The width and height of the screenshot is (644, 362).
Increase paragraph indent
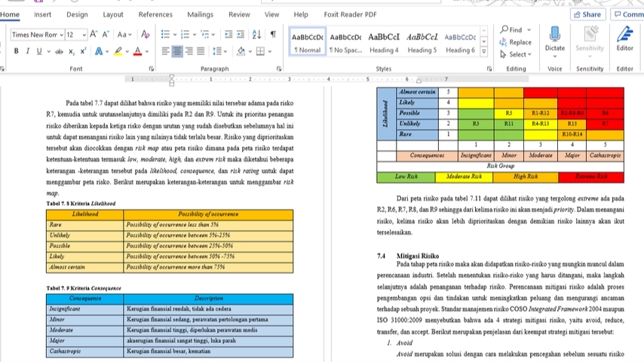241,35
